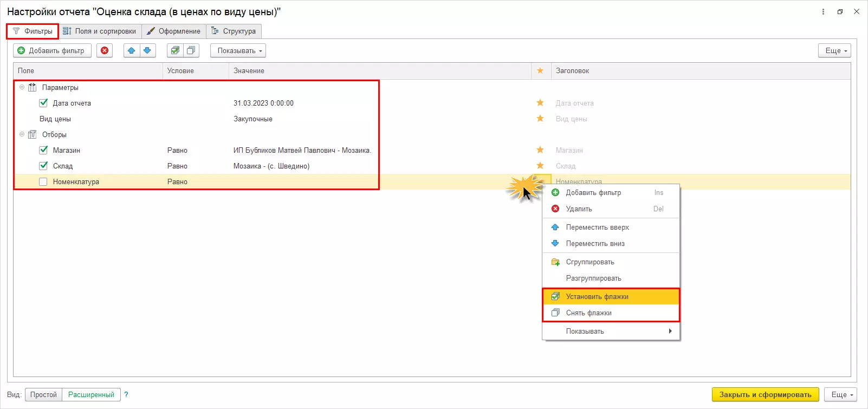Open the Структура tab
This screenshot has height=409, width=868.
[234, 31]
